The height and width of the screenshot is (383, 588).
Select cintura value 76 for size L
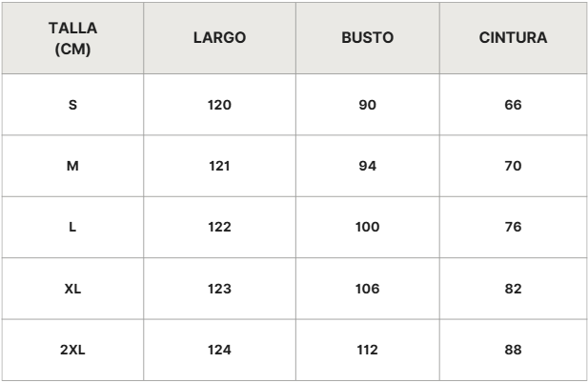513,227
